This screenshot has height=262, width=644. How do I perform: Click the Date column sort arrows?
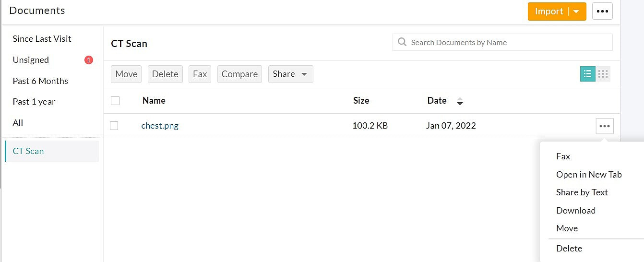[460, 101]
